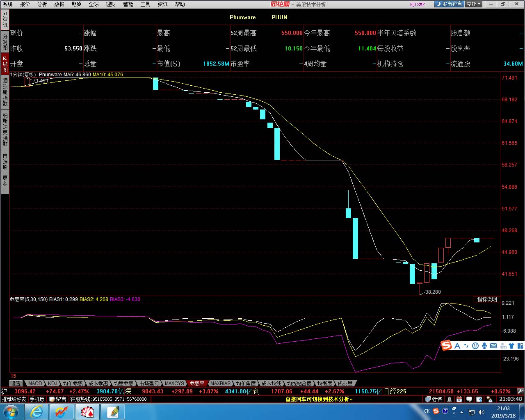Click the 推荐给好友 link
525x420 pixels.
(x=14, y=399)
